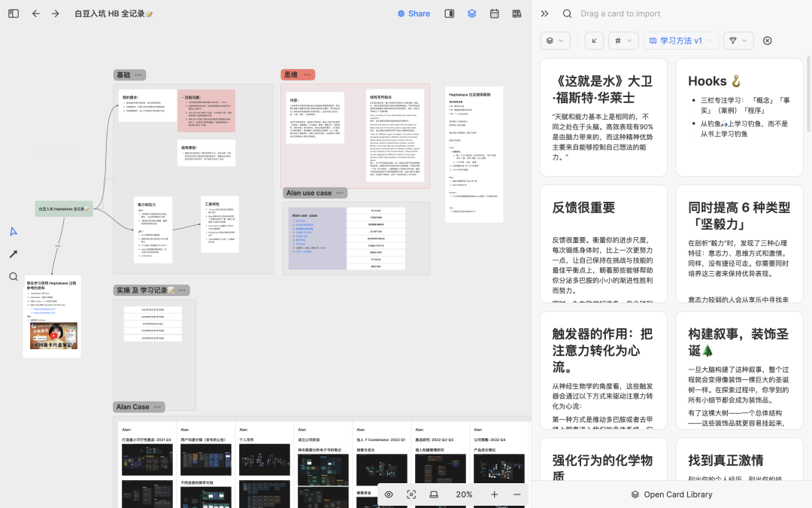Open the layers dropdown in card panel
812x508 pixels.
click(x=555, y=41)
